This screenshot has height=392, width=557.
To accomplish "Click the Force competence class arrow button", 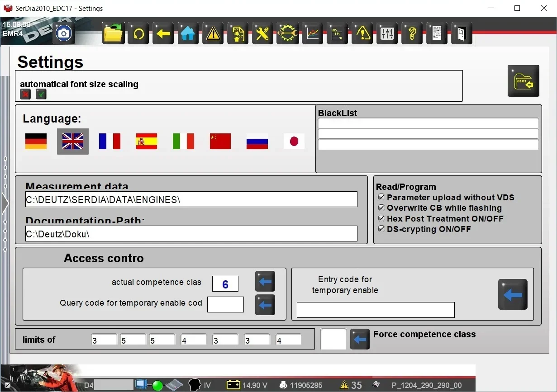I will 360,339.
